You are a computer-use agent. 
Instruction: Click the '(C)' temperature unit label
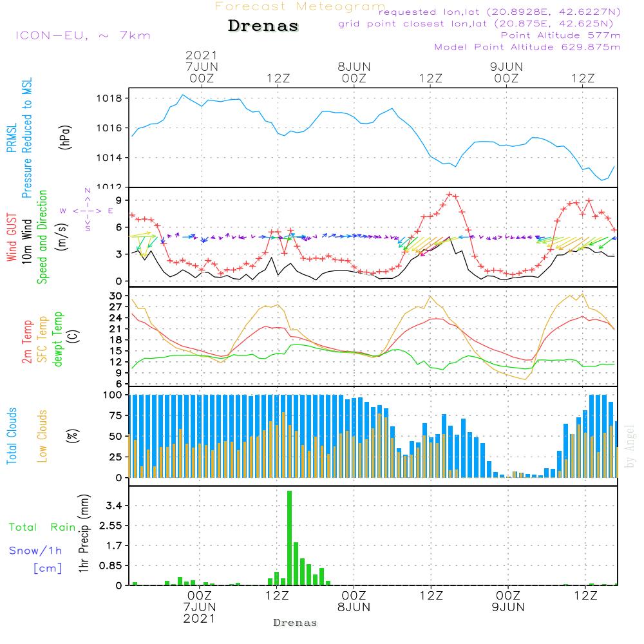[73, 337]
